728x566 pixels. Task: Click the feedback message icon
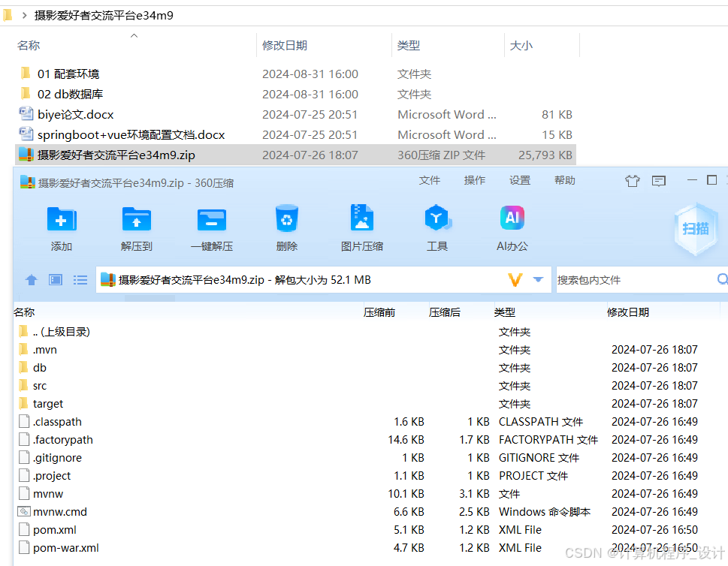pyautogui.click(x=659, y=181)
